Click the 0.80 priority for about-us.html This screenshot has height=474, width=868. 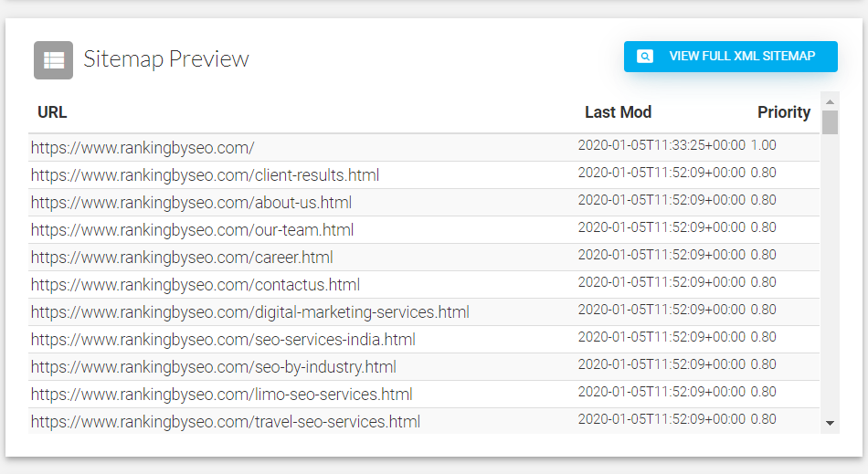point(763,200)
